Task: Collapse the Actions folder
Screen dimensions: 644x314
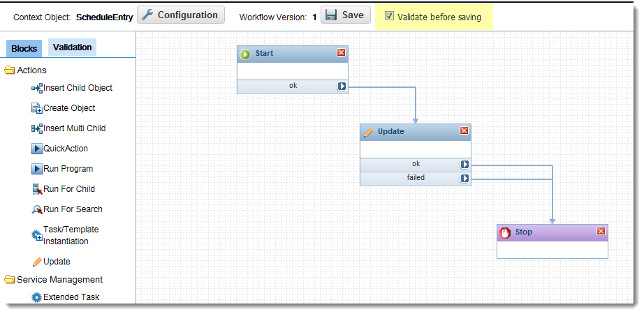Action: click(x=10, y=70)
